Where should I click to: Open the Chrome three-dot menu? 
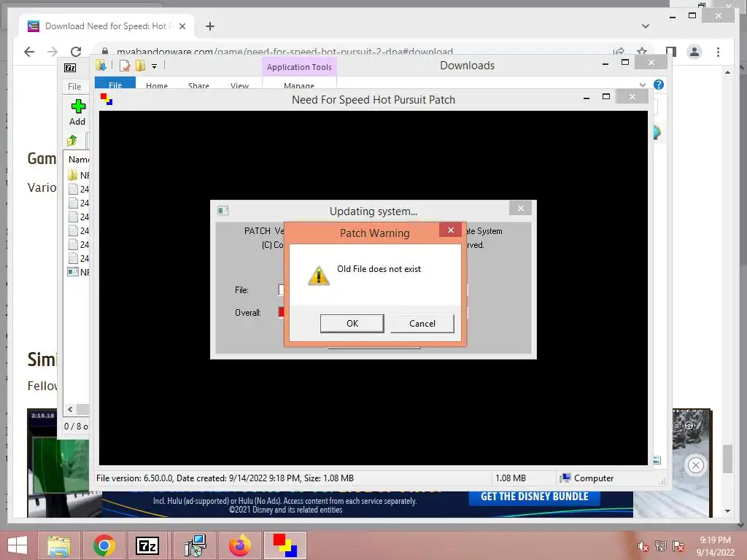(718, 52)
